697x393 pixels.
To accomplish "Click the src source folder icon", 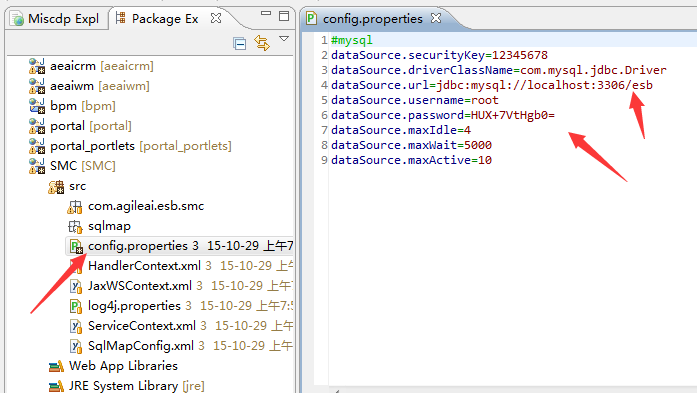I will [56, 187].
